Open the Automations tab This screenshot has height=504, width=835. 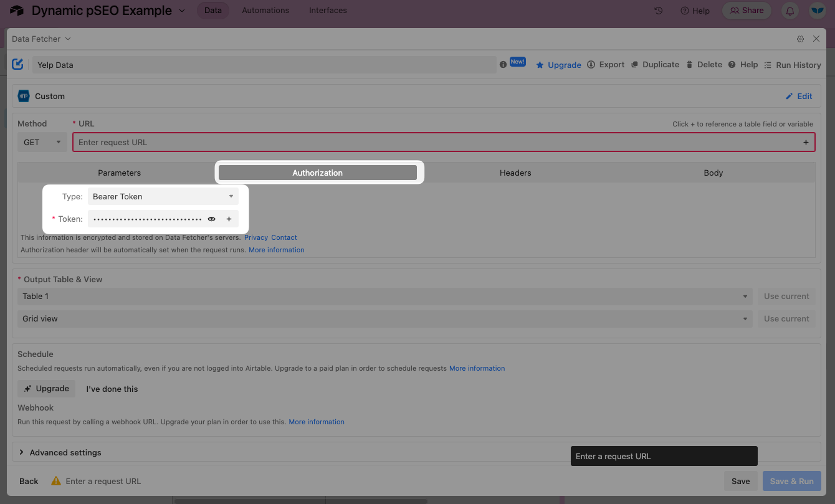265,11
